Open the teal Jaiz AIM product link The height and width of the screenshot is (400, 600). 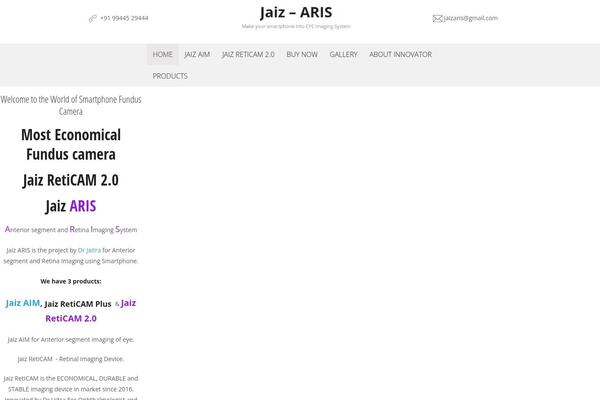[23, 303]
